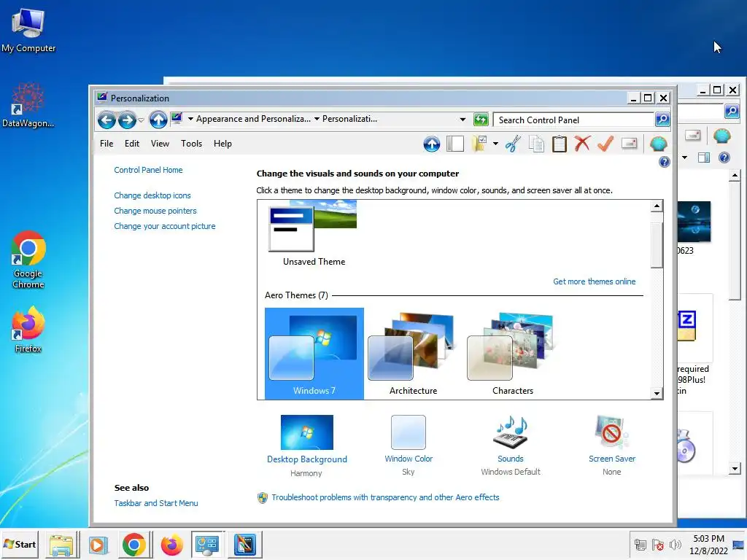This screenshot has width=747, height=560.
Task: Open the recent pages dropdown arrow
Action: pos(141,120)
